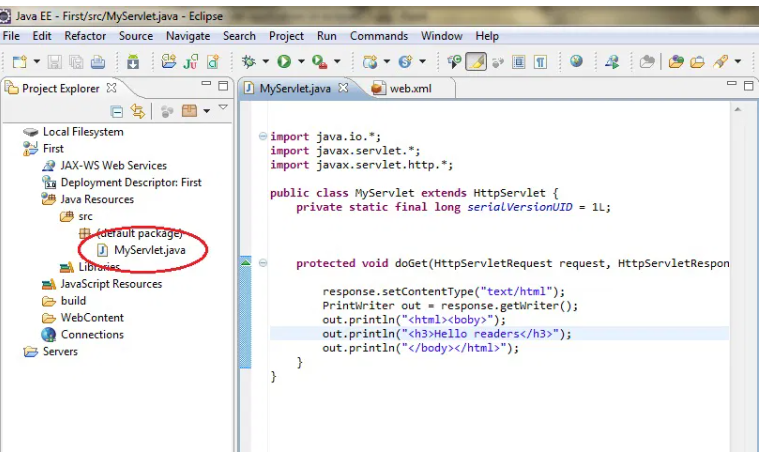The image size is (767, 453).
Task: Open the Refactor menu
Action: [85, 36]
